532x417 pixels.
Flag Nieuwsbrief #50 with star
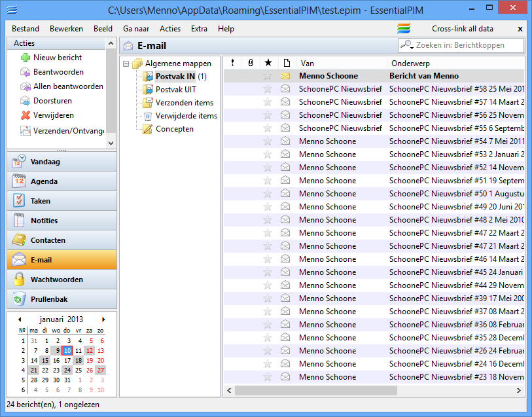tap(268, 194)
